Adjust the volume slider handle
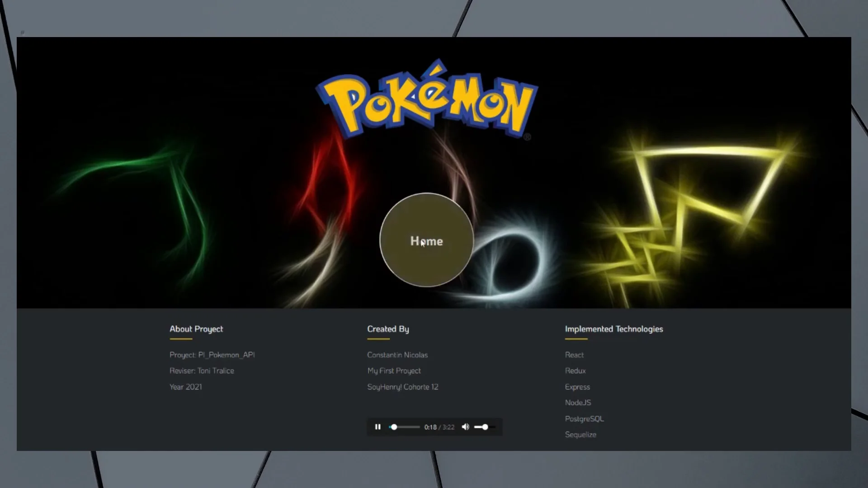 [485, 427]
